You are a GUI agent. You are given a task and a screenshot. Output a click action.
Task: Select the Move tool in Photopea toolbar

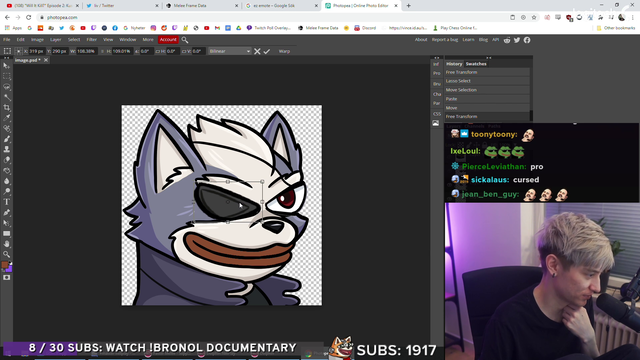7,66
